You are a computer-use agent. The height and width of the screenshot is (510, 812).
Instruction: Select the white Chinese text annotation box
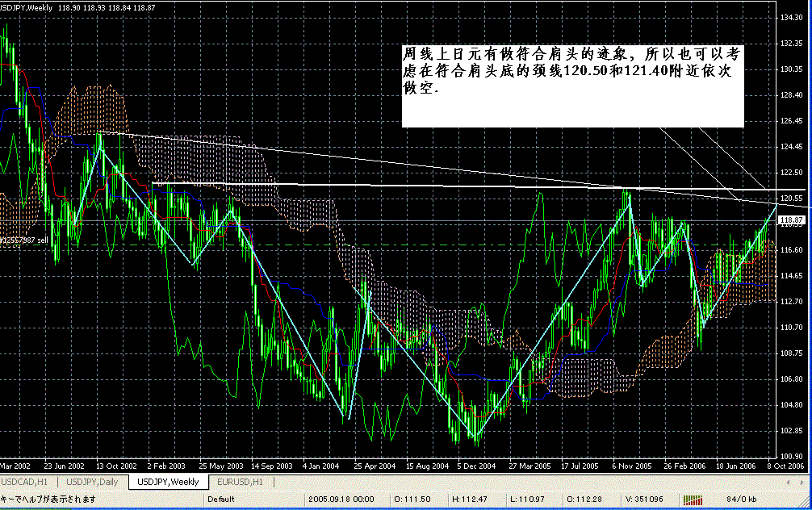coord(572,85)
